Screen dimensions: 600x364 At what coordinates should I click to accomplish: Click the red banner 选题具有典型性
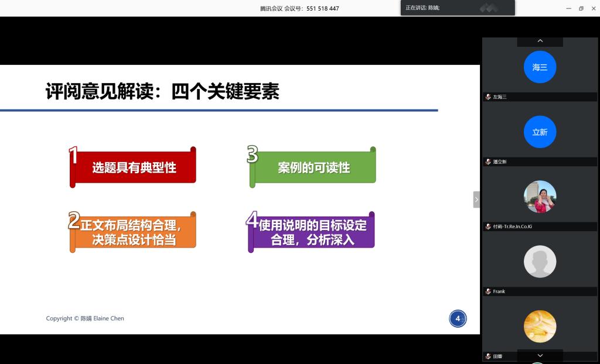pyautogui.click(x=134, y=167)
